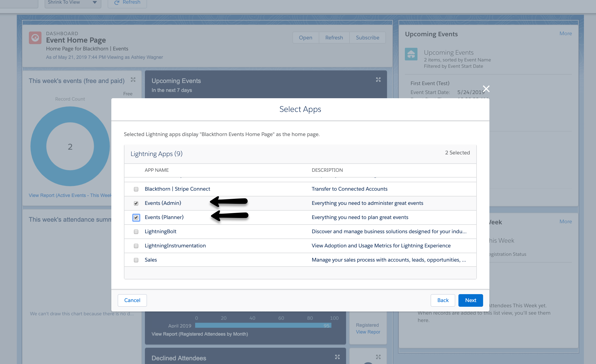Click the refresh icon in top toolbar
The height and width of the screenshot is (364, 596).
tap(117, 2)
